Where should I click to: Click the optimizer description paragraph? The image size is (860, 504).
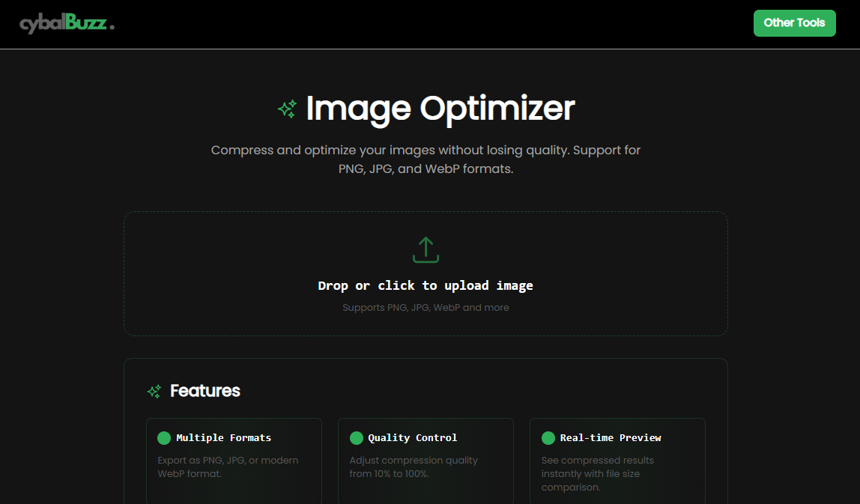[426, 159]
